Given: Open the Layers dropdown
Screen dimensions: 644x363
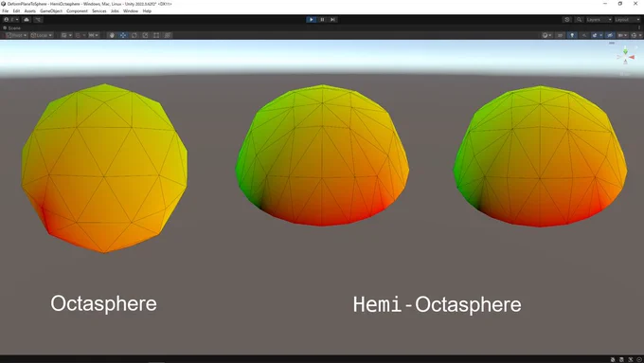Looking at the screenshot, I should click(x=599, y=19).
